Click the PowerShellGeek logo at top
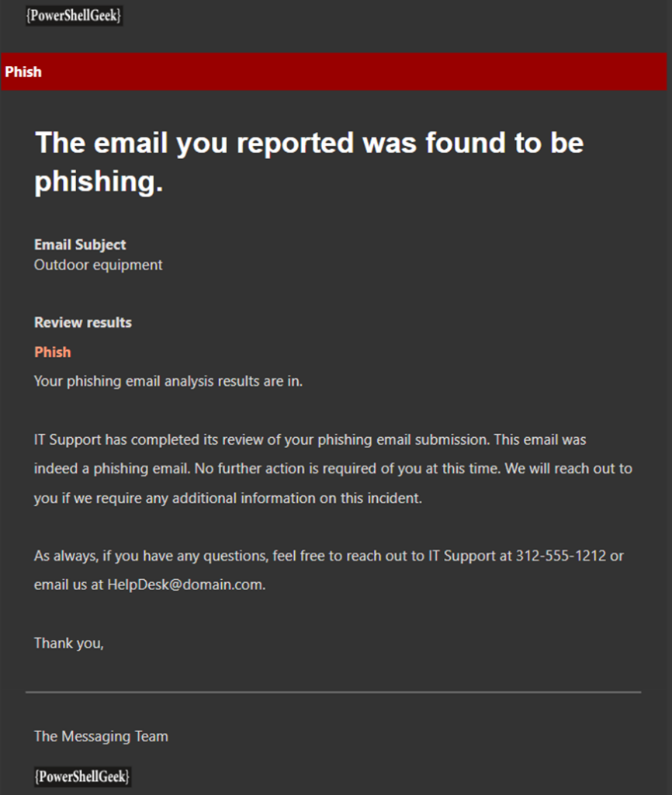This screenshot has width=672, height=795. coord(74,16)
